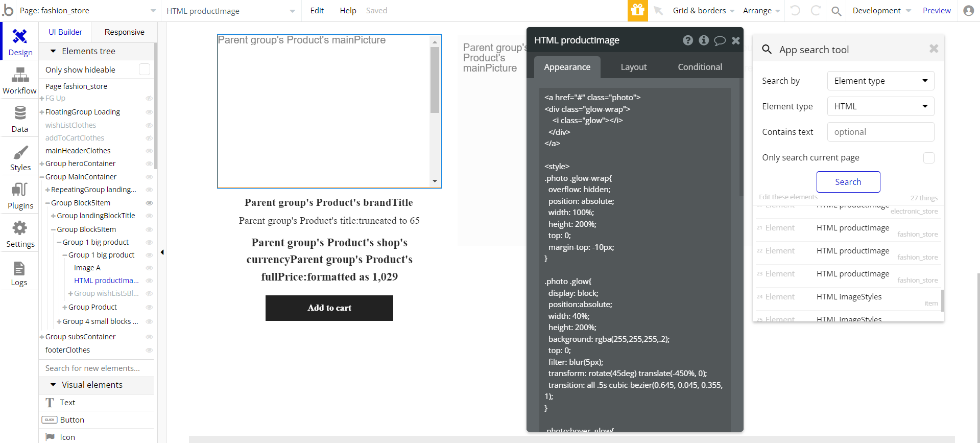Click the redo arrow icon
Screen dimensions: 980x443
pyautogui.click(x=816, y=10)
